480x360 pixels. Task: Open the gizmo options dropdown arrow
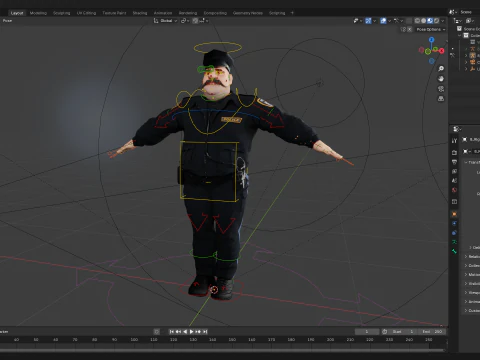tap(374, 21)
